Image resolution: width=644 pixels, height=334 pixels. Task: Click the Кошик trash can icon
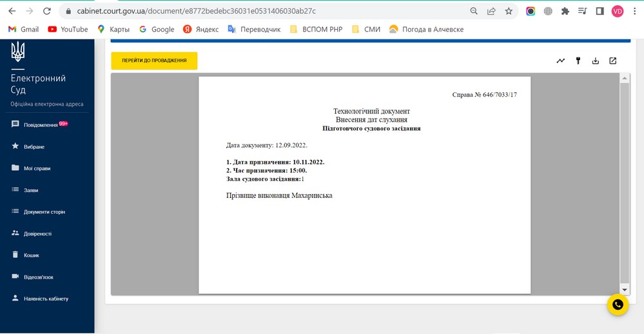coord(15,254)
